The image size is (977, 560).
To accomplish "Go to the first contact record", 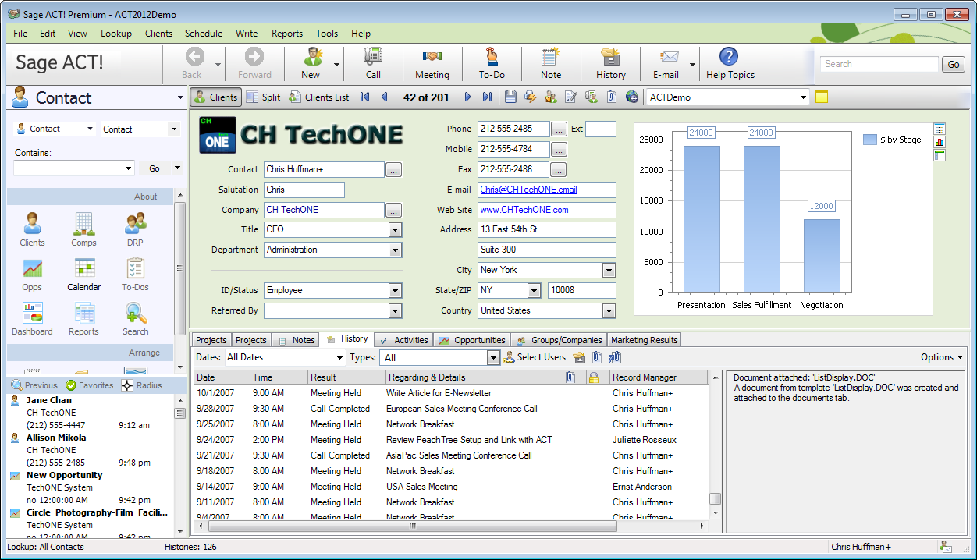I will 365,97.
